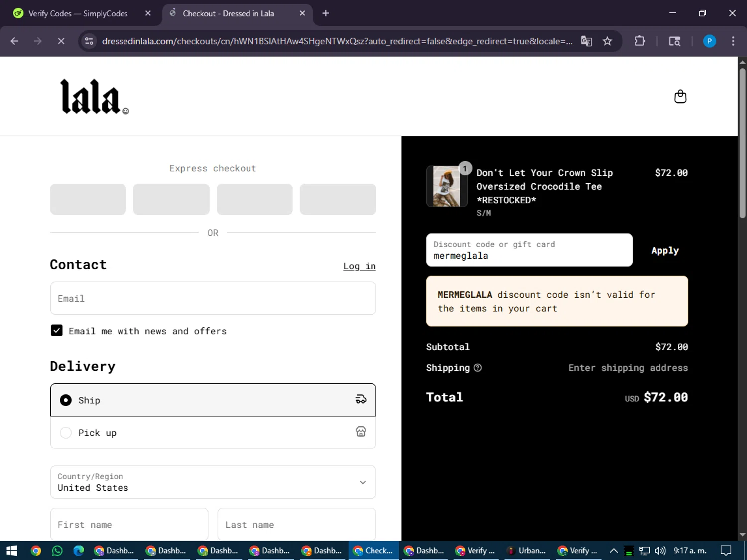Image resolution: width=747 pixels, height=560 pixels.
Task: Click the page vertical scrollbar
Action: [x=742, y=143]
